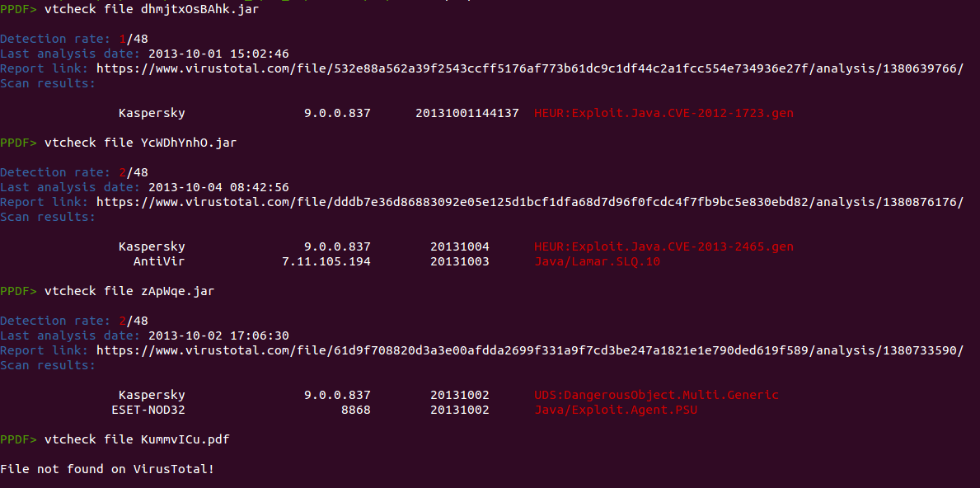Click the AntiVir version number 7.11.105.194

click(326, 261)
